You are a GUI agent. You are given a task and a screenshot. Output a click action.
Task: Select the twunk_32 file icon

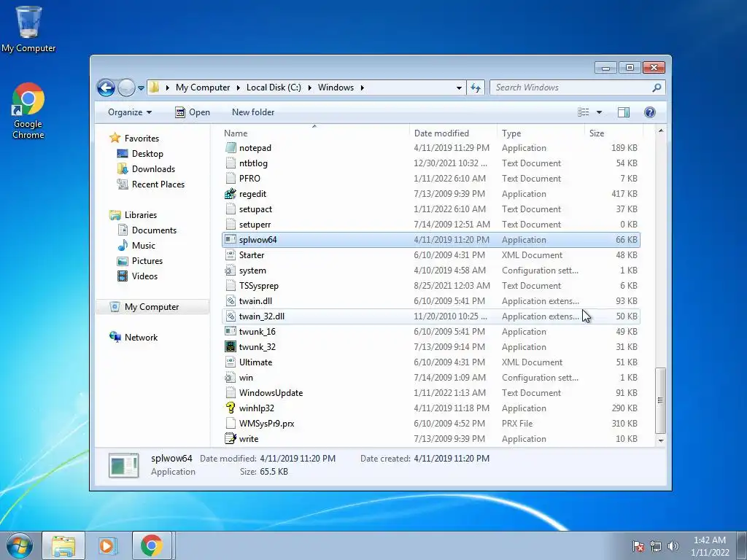coord(231,346)
